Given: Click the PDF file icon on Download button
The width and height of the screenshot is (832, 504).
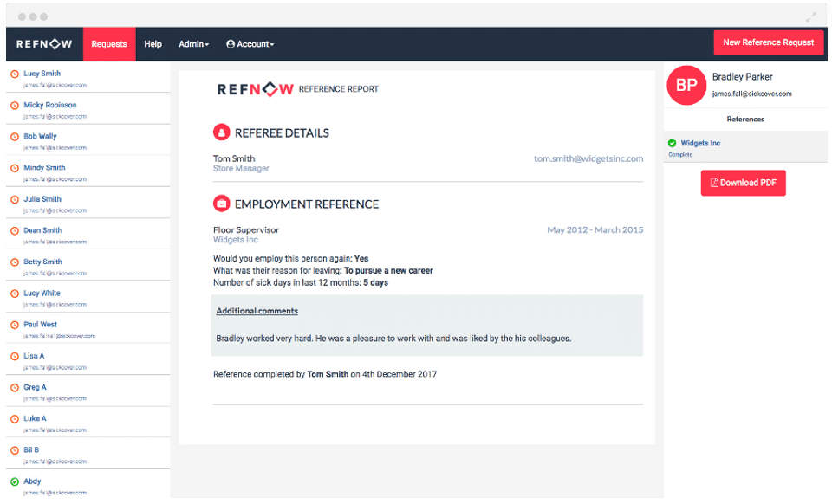Looking at the screenshot, I should (714, 183).
